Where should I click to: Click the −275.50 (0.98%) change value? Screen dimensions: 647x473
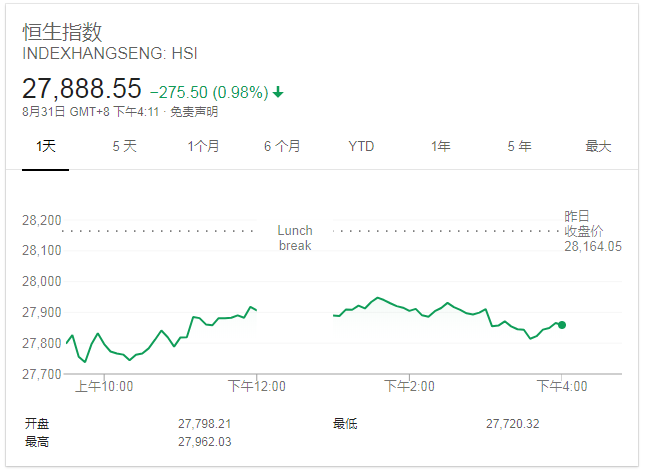tap(209, 92)
